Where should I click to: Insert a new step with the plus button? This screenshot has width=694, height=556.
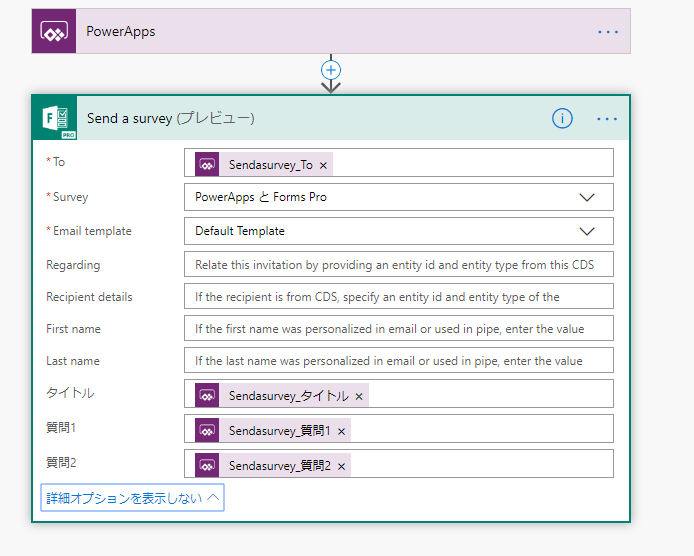331,70
